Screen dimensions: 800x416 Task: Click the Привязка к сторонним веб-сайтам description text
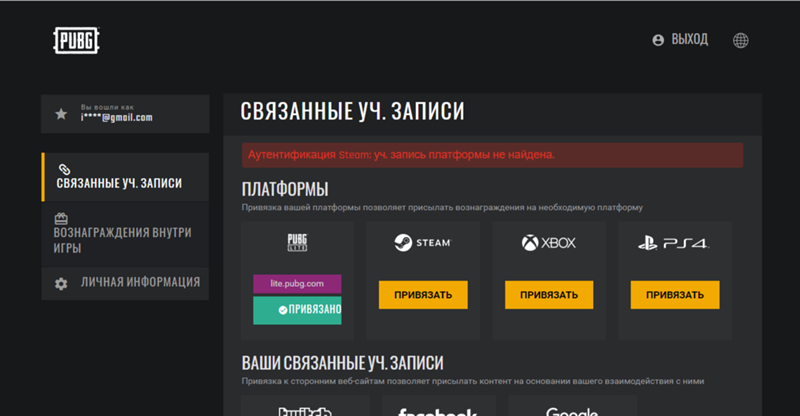pyautogui.click(x=472, y=381)
